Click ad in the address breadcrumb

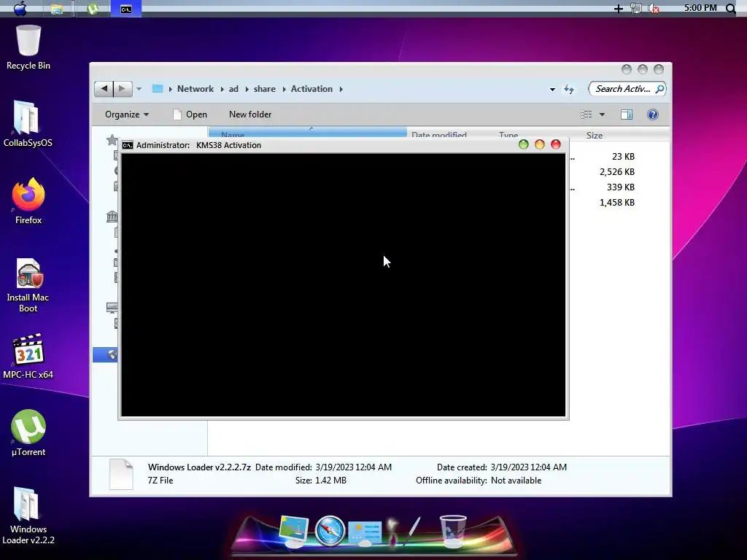pos(233,89)
